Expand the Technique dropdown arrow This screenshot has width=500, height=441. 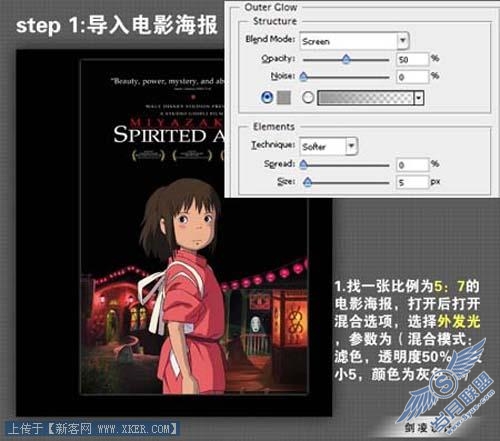[351, 146]
